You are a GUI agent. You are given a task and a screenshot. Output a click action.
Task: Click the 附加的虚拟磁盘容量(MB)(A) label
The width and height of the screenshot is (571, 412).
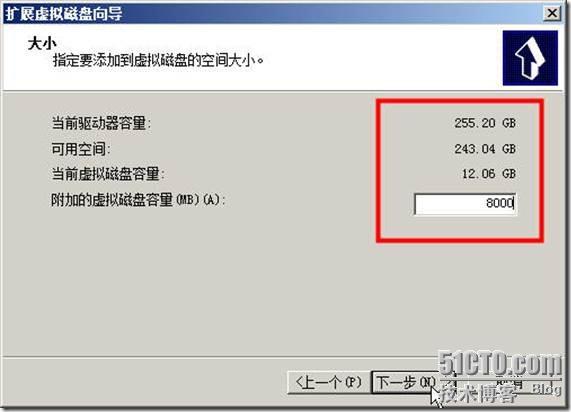tap(138, 200)
